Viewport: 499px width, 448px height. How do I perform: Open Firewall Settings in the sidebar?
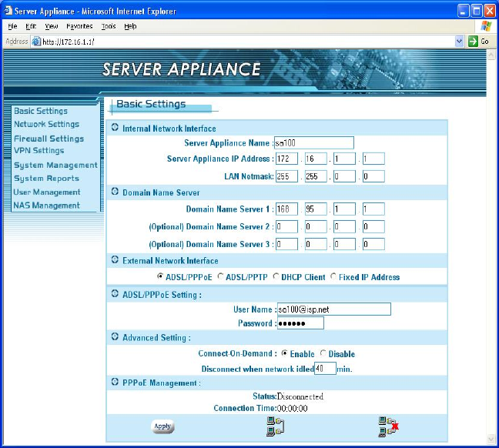pyautogui.click(x=49, y=139)
